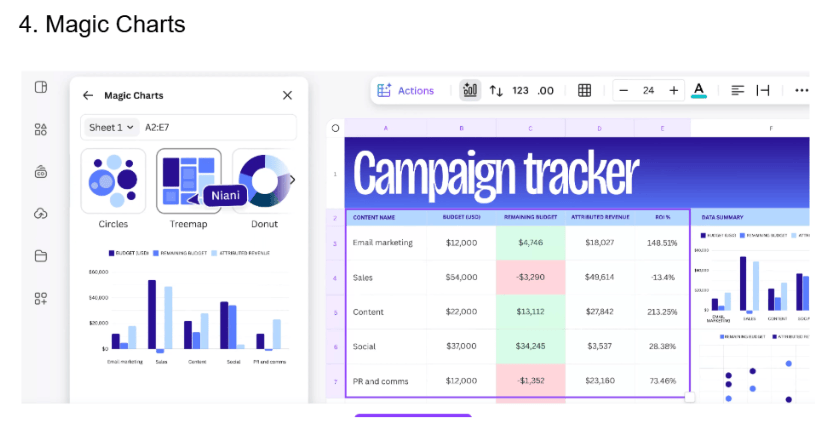815x433 pixels.
Task: Click the selection resize handle at table corner
Action: [690, 398]
